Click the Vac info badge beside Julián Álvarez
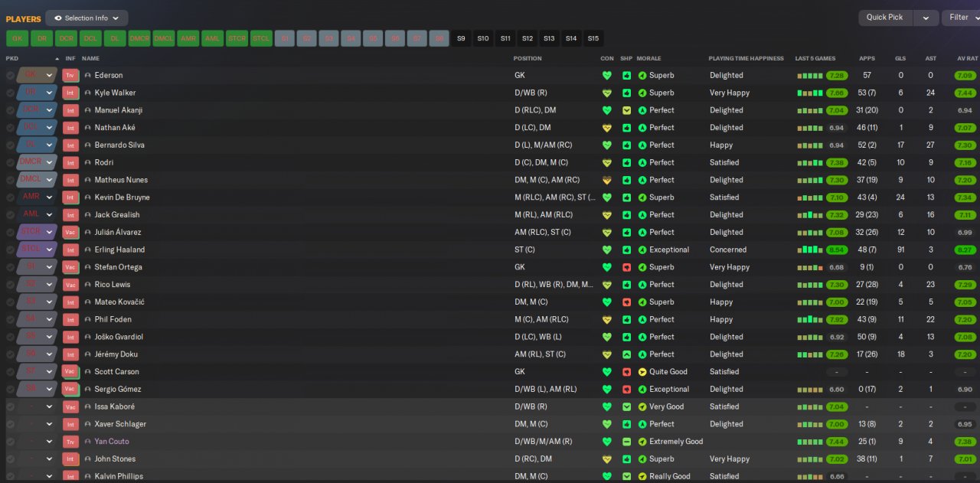The height and width of the screenshot is (483, 980). [70, 233]
